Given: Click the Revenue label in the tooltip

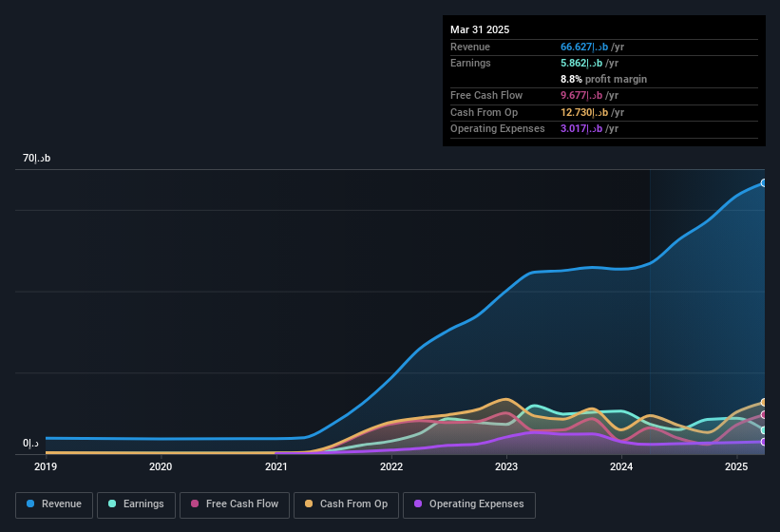Looking at the screenshot, I should (470, 47).
